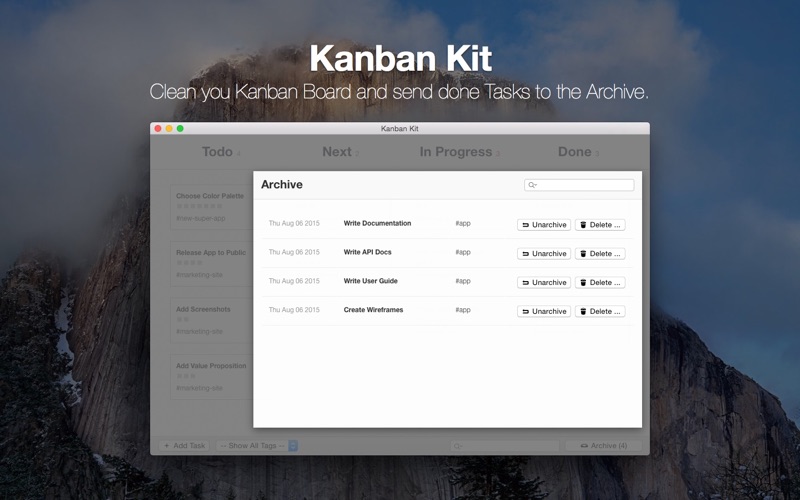Screen dimensions: 800x500
Task: Focus the bottom toolbar search field
Action: [x=505, y=445]
